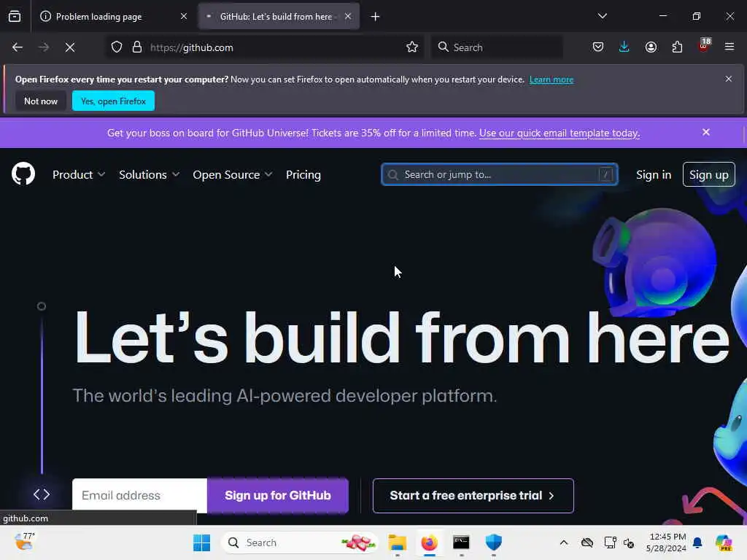Screen dimensions: 747x560
Task: Click the Sign up button in header
Action: pos(709,175)
